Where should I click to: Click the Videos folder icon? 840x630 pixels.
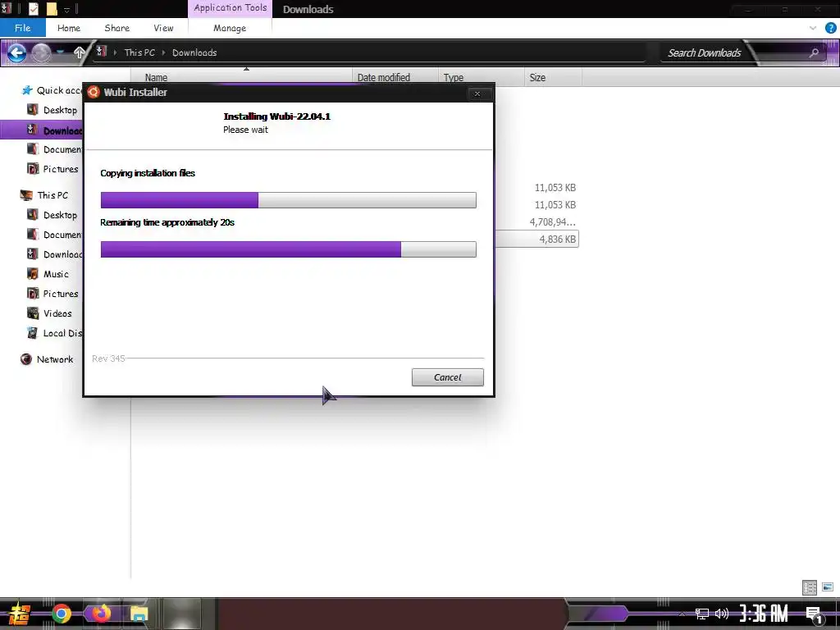[33, 313]
